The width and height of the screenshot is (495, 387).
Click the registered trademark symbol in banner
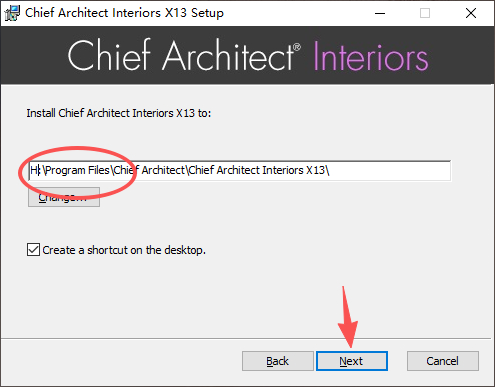297,47
